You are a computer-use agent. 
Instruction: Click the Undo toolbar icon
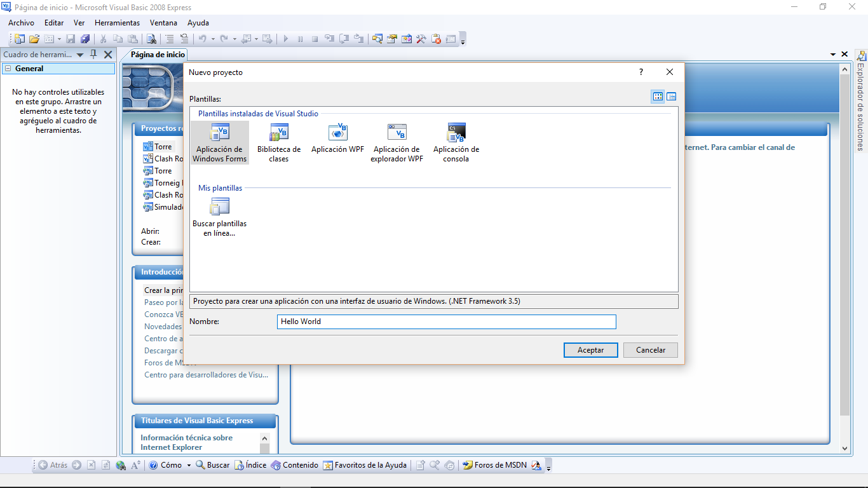(x=202, y=39)
